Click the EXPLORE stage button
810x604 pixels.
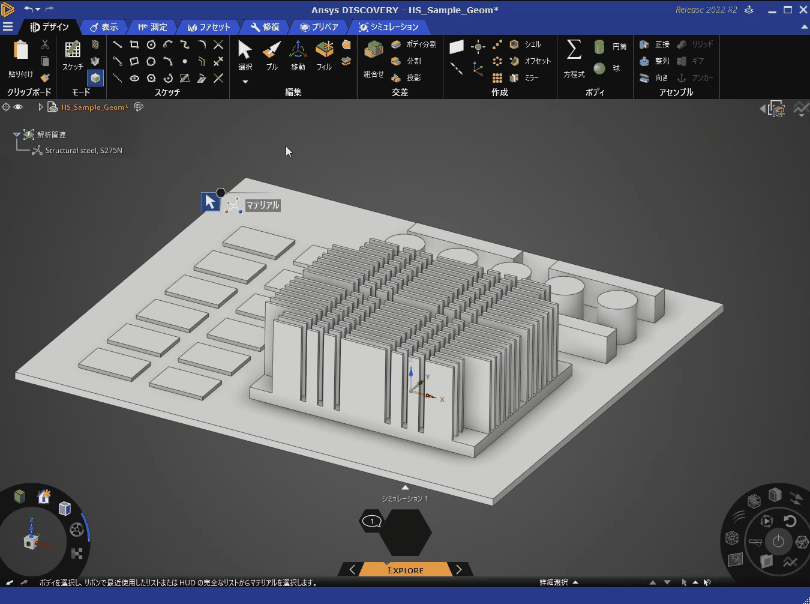(x=406, y=569)
